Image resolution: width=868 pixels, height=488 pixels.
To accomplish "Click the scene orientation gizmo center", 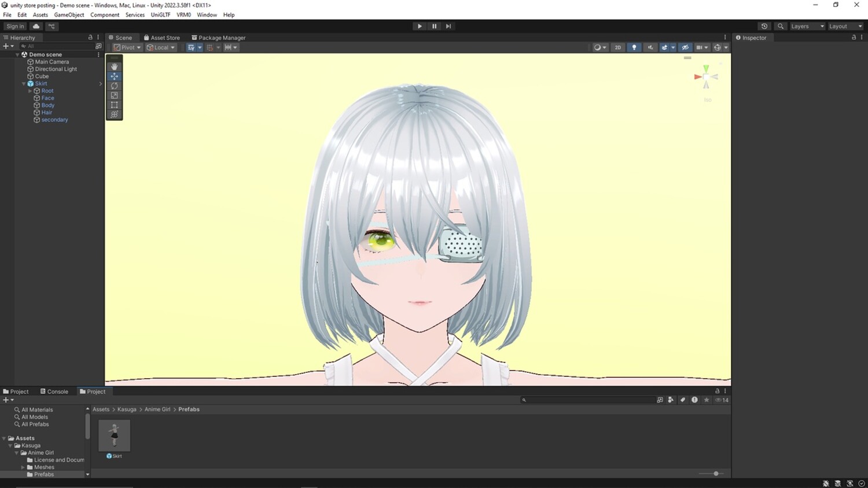I will click(706, 76).
